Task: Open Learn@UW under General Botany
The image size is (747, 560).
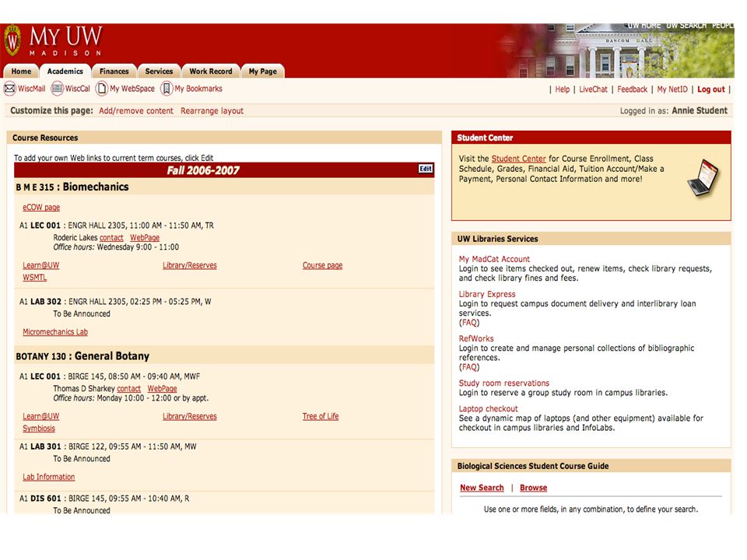Action: coord(41,416)
